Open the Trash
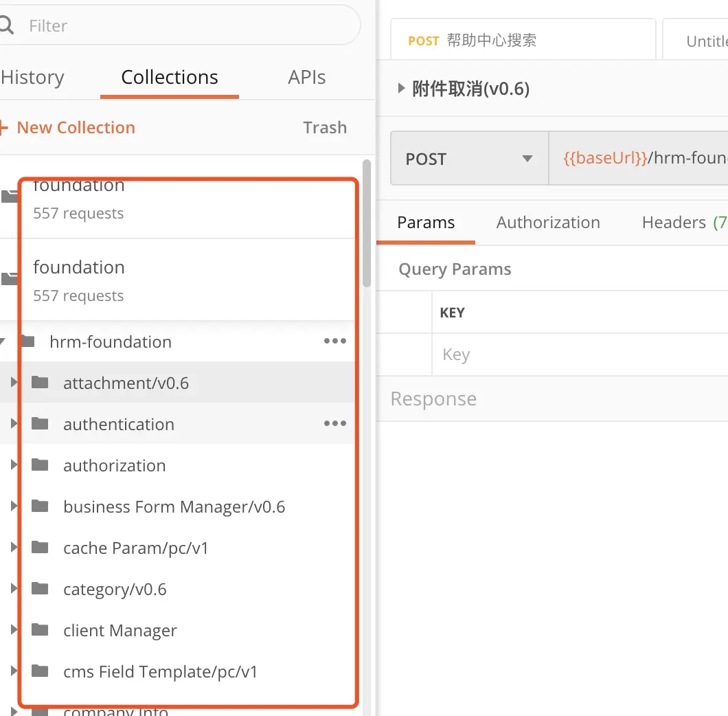Screen dimensions: 728x716 pos(325,127)
